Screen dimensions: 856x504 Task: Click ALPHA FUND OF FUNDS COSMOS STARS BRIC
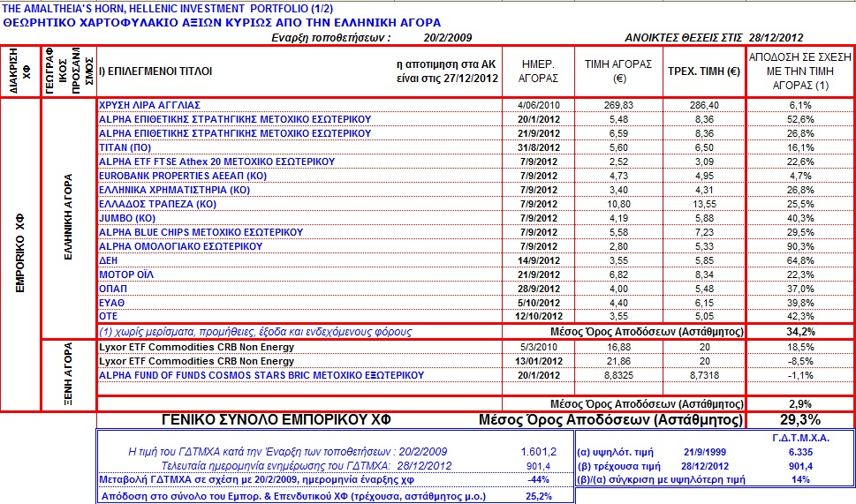[261, 375]
